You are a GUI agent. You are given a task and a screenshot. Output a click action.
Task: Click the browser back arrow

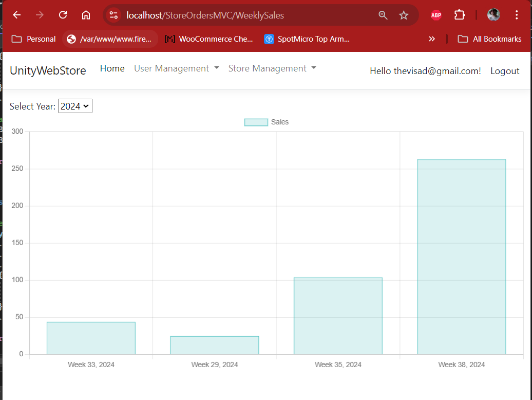[17, 15]
